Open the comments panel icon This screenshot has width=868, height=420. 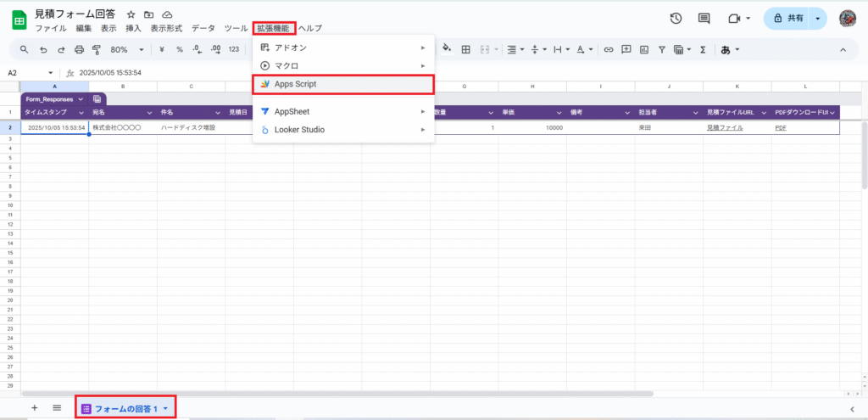pos(704,19)
